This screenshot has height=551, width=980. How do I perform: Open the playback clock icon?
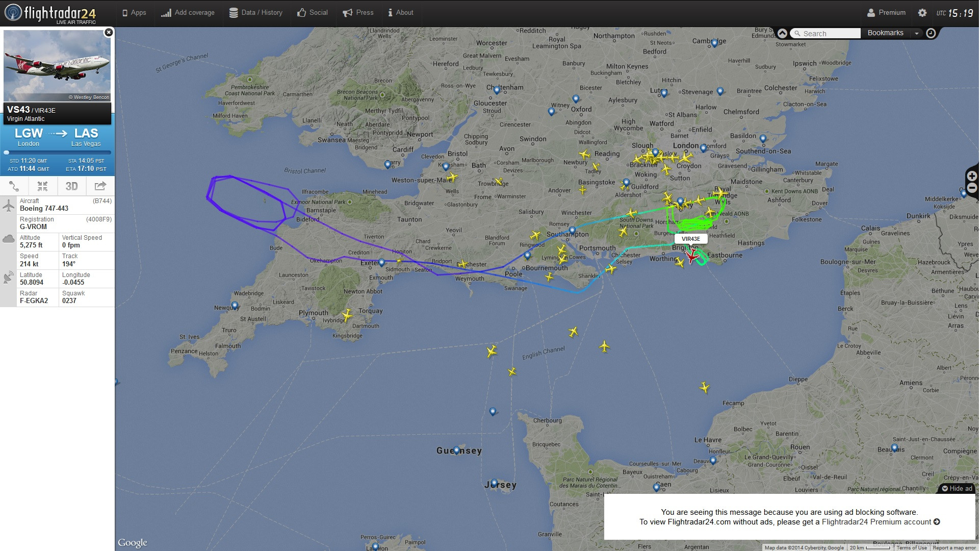pyautogui.click(x=931, y=33)
